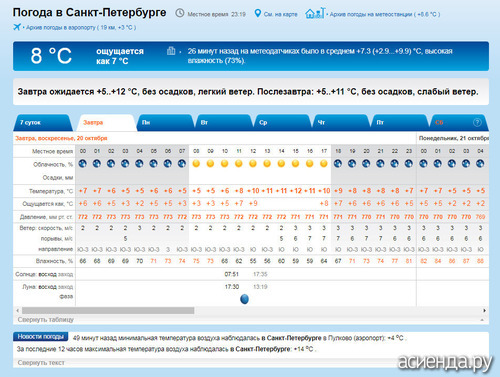
Task: Click the Ощущается как, °C row label
Action: pos(48,204)
